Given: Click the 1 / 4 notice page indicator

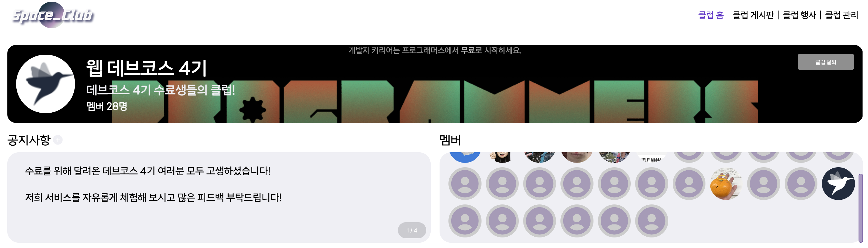Looking at the screenshot, I should tap(412, 230).
